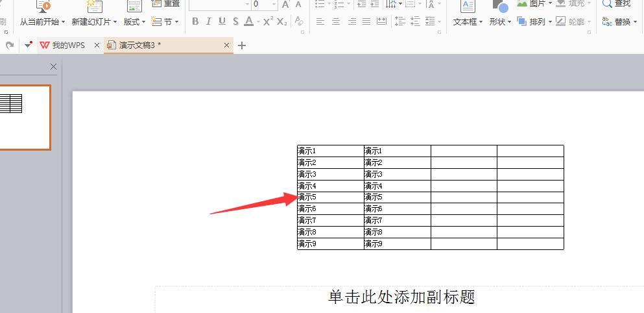The width and height of the screenshot is (644, 313).
Task: Click the redo arrow in quick access bar
Action: pyautogui.click(x=10, y=45)
